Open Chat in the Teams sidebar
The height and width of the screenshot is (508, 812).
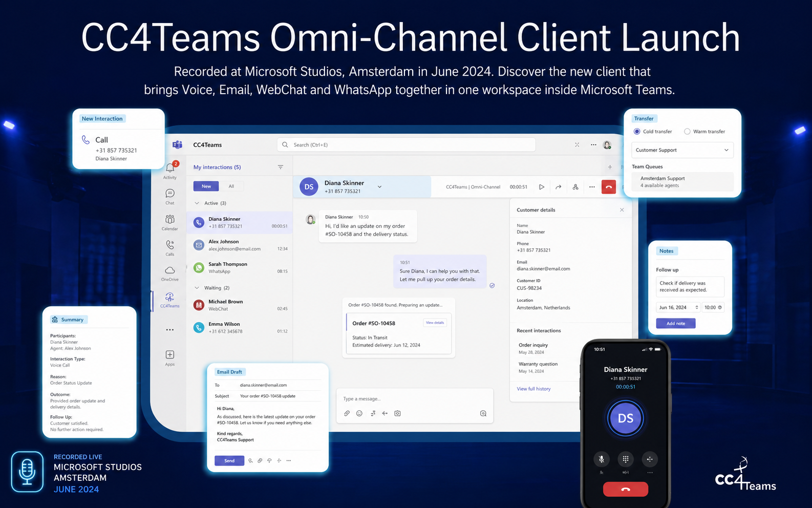coord(170,197)
